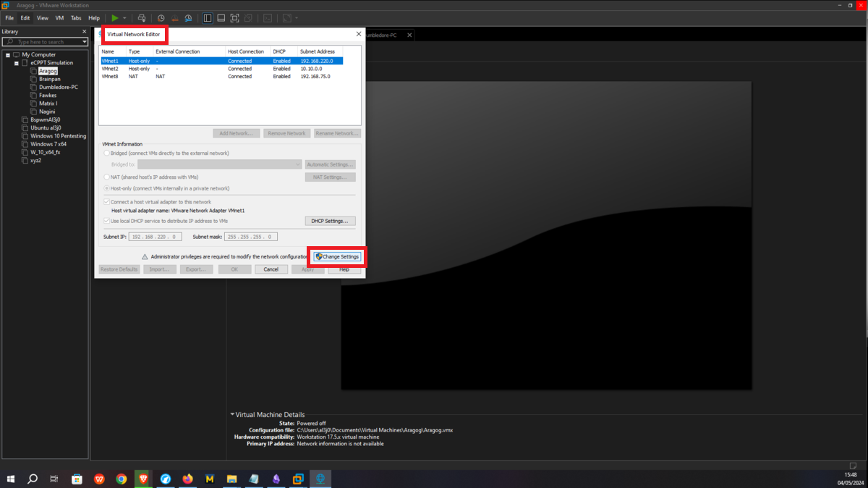Select the VMnet8 NAT network row
Screen dimensions: 868x488
(221, 76)
